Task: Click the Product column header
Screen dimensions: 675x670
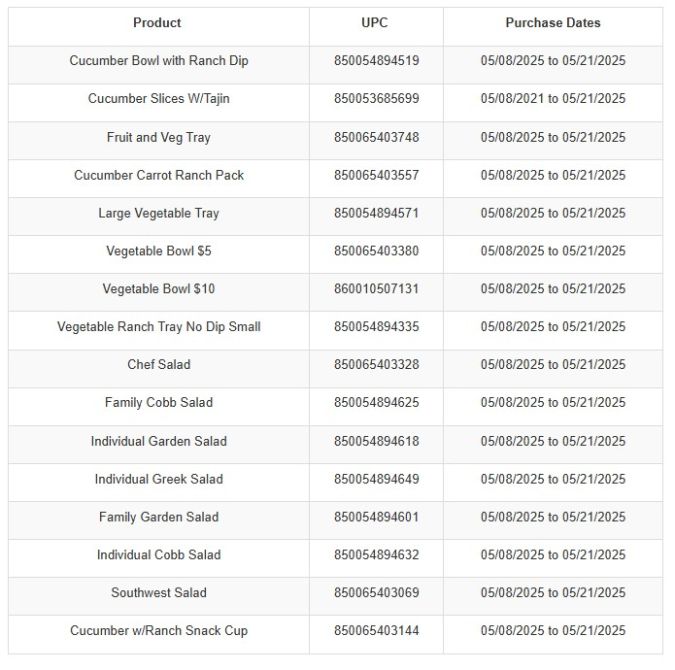Action: click(x=158, y=23)
